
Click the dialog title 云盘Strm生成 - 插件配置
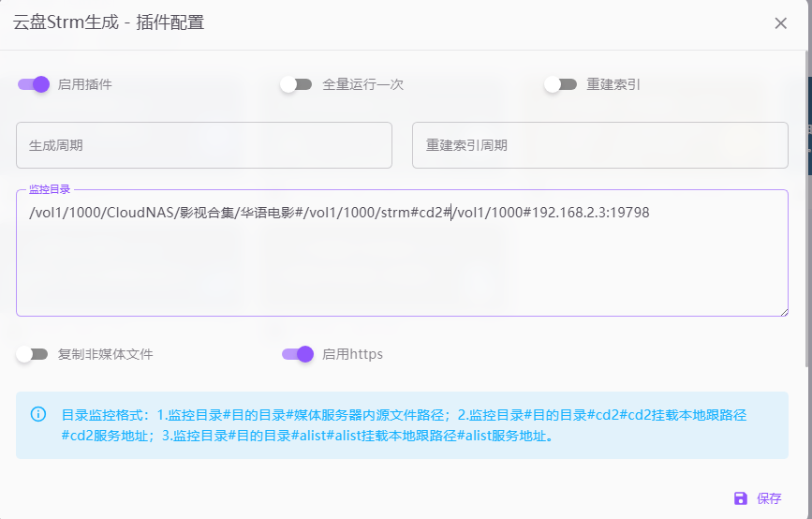coord(109,22)
